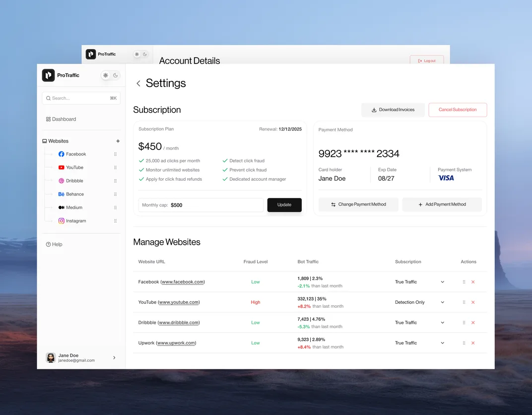Select YouTube in the sidebar websites list
This screenshot has width=532, height=415.
tap(71, 167)
